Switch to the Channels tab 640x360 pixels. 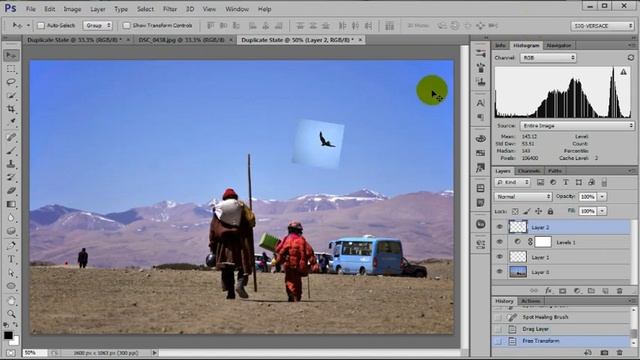(x=529, y=171)
